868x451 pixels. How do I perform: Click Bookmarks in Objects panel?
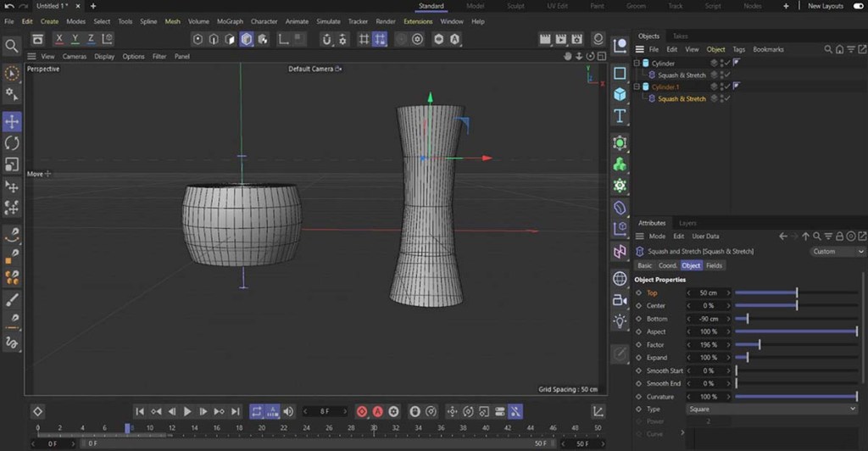point(768,50)
